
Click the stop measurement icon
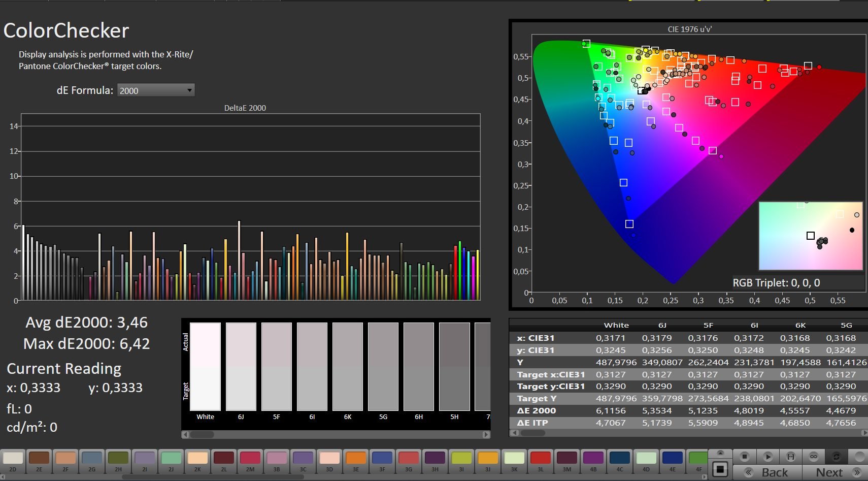[744, 457]
